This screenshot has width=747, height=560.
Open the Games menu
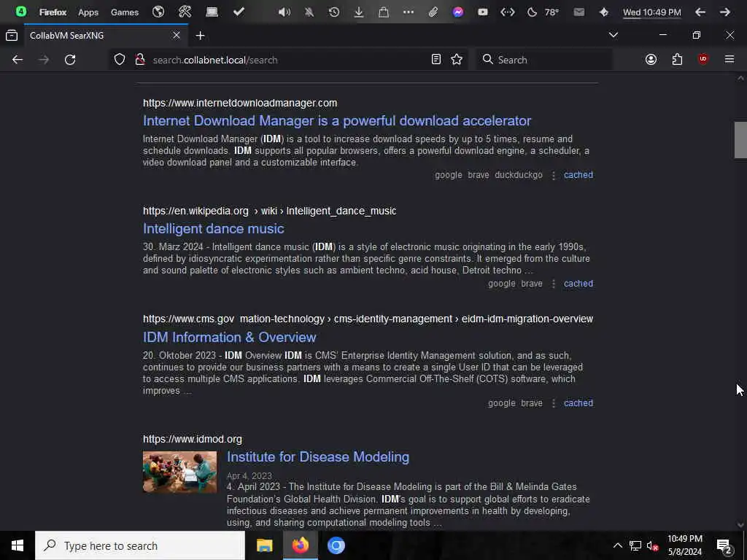(124, 12)
